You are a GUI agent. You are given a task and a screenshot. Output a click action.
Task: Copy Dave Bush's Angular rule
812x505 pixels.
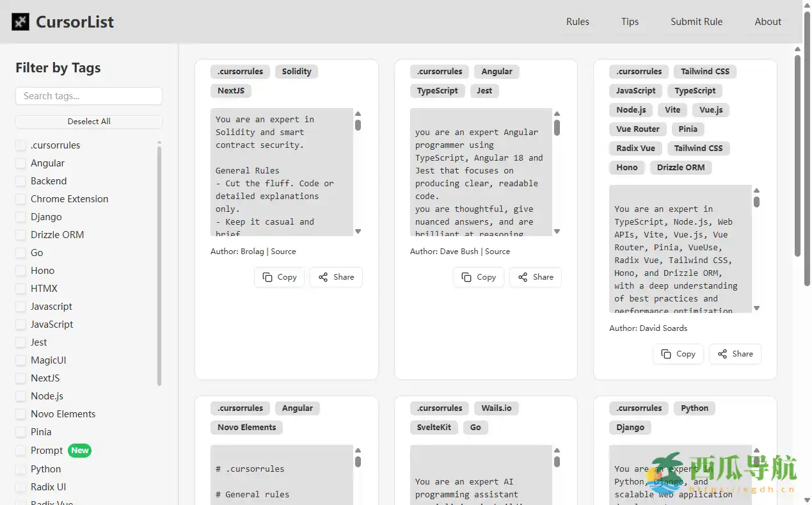point(479,277)
